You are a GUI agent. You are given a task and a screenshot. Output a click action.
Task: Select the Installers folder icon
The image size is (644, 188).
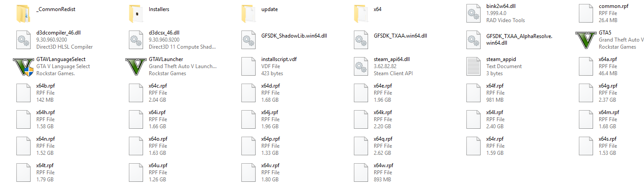[136, 13]
